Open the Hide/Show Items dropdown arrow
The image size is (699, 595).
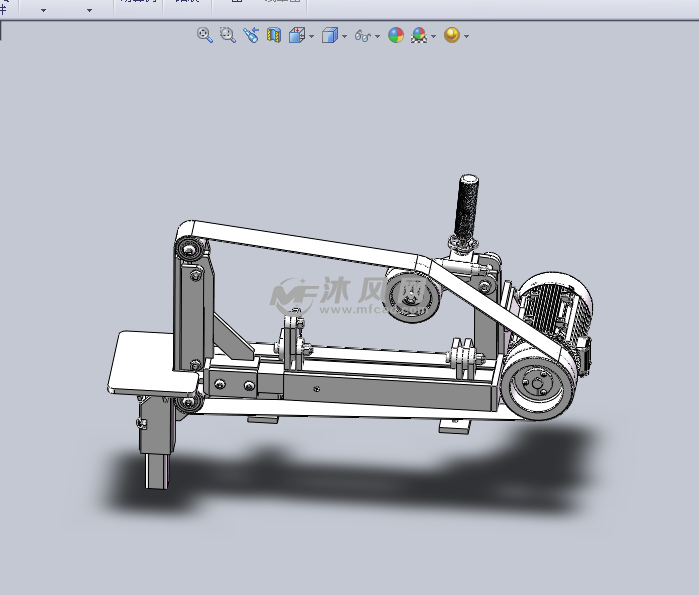pyautogui.click(x=378, y=36)
